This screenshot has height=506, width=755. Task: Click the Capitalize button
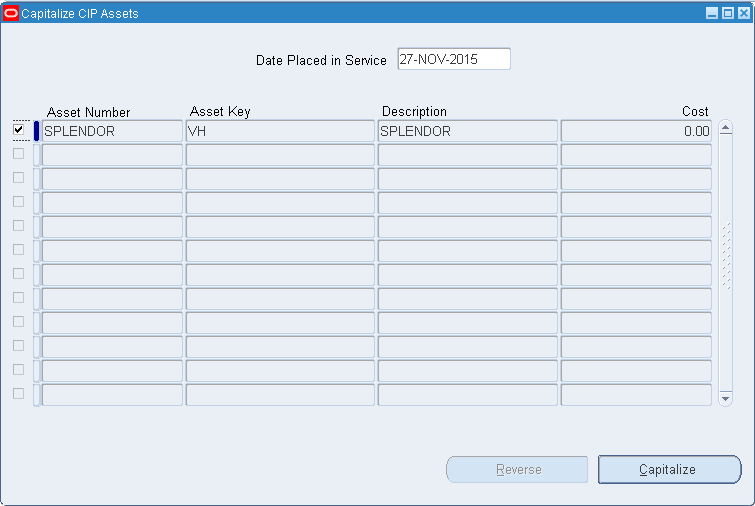pyautogui.click(x=669, y=469)
